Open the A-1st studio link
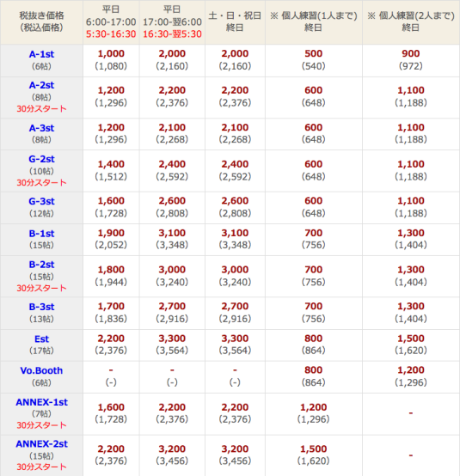 point(41,54)
